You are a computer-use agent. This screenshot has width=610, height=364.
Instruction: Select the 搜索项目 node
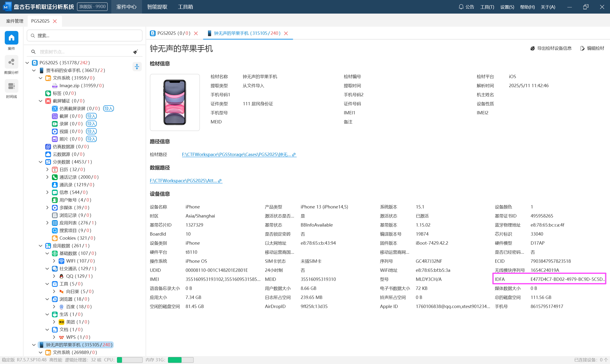tap(72, 230)
